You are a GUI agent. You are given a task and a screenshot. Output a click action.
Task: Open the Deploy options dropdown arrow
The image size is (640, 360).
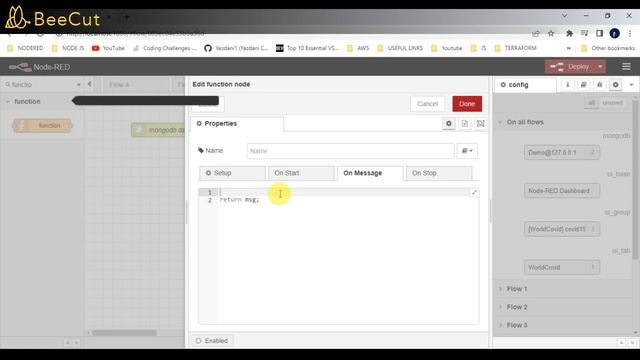click(x=600, y=67)
